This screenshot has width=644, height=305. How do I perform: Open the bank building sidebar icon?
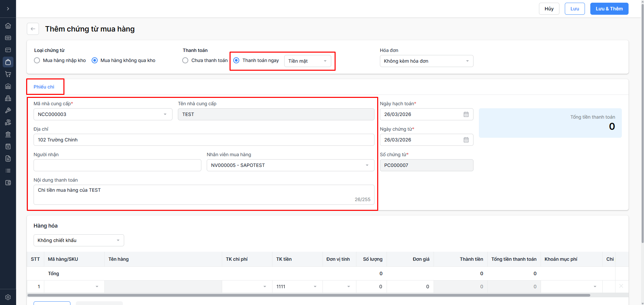click(8, 134)
